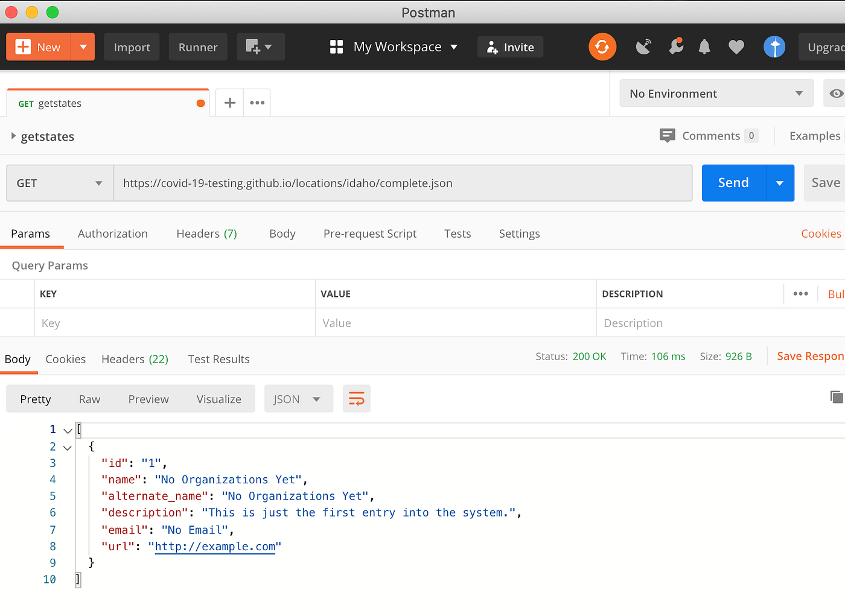Click Save Response
This screenshot has height=616, width=845.
click(811, 356)
